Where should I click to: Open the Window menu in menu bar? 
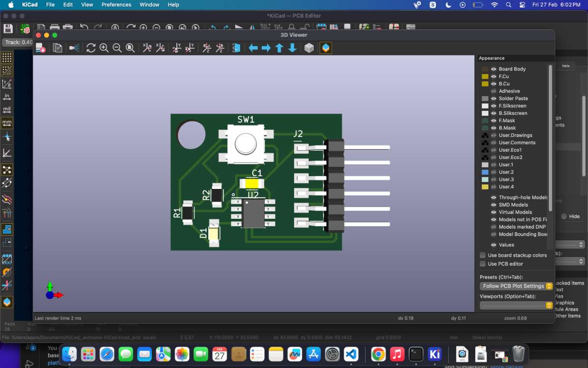[x=149, y=4]
